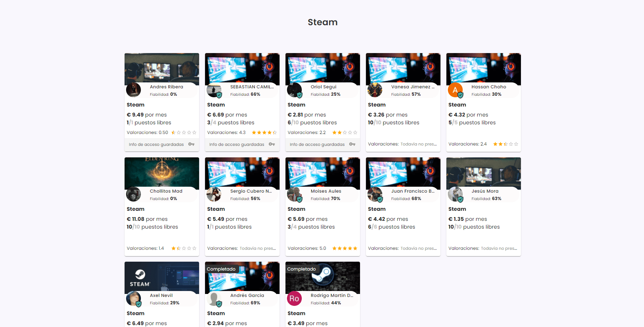Screen dimensions: 644x327
Task: Click the key icon on Andres Ribera's card
Action: click(191, 144)
